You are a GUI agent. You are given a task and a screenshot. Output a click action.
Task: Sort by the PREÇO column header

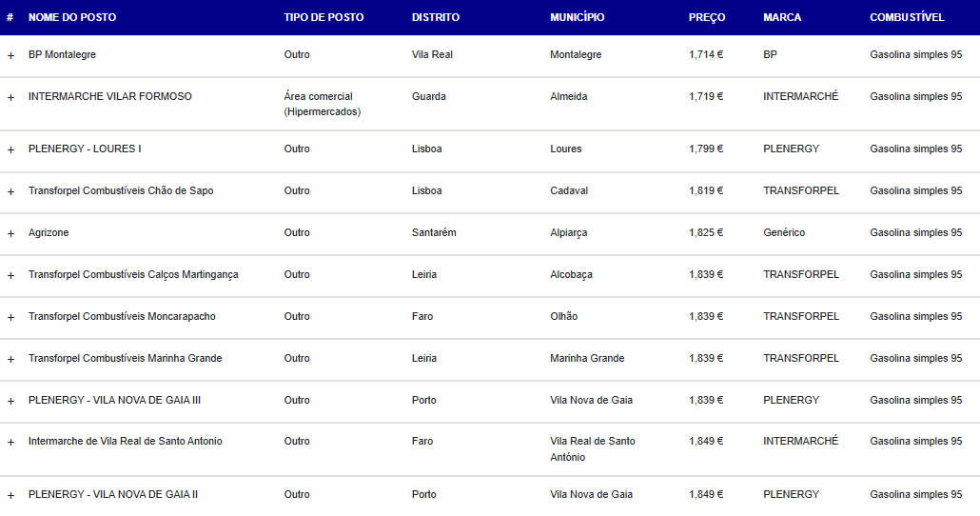point(707,17)
